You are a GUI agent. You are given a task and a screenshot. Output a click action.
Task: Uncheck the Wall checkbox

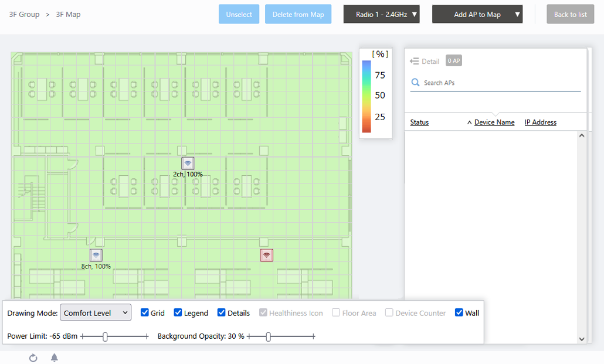(x=459, y=313)
